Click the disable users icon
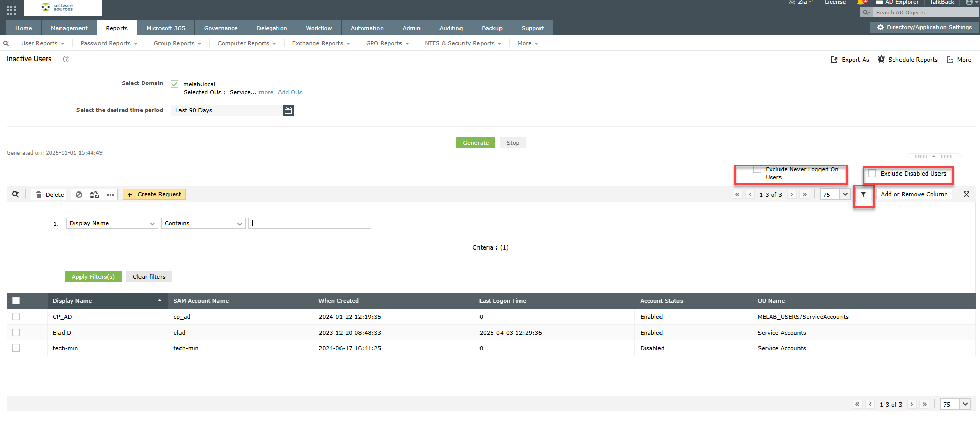The width and height of the screenshot is (980, 441). 79,195
